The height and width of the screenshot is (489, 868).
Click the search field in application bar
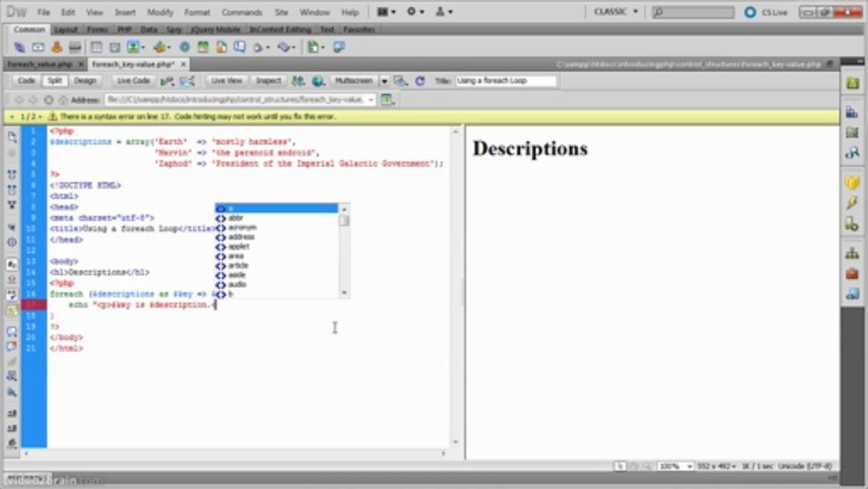[694, 12]
